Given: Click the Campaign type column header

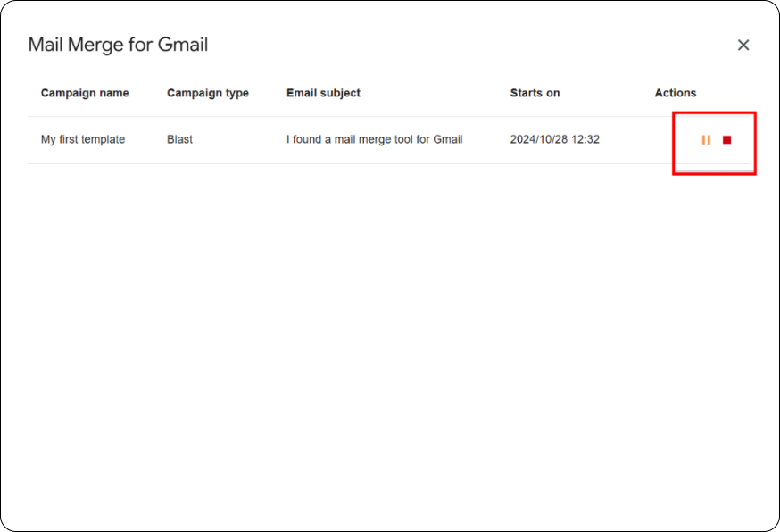Looking at the screenshot, I should (207, 93).
